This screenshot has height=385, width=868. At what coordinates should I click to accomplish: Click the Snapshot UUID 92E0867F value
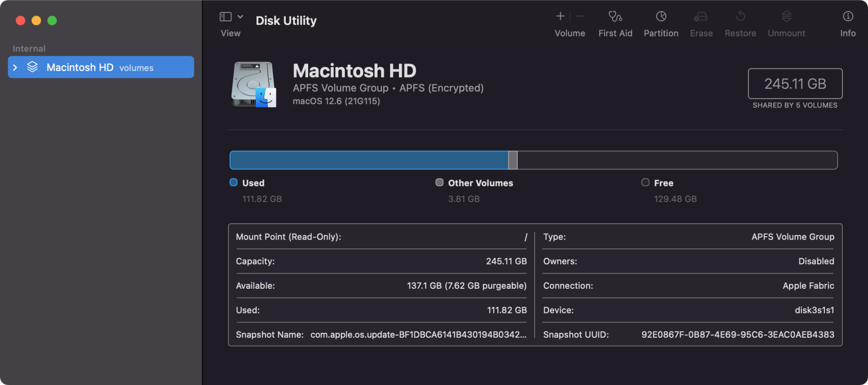pos(738,335)
